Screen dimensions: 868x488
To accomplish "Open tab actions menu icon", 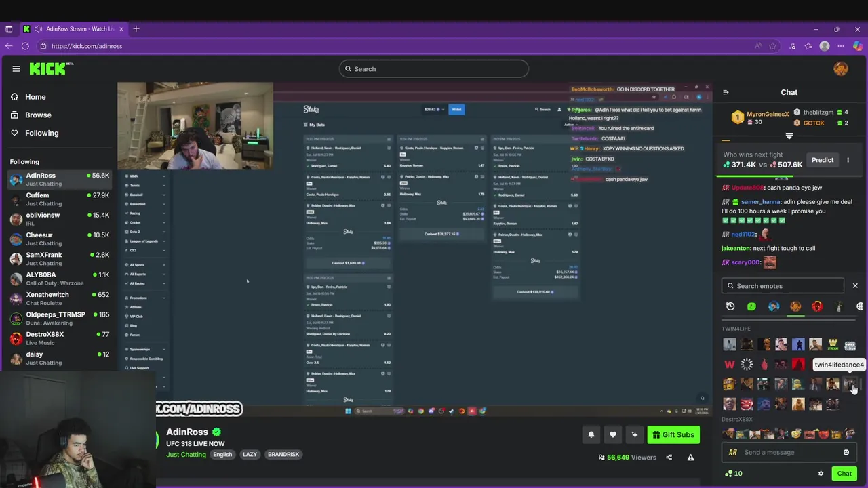I will pos(9,29).
